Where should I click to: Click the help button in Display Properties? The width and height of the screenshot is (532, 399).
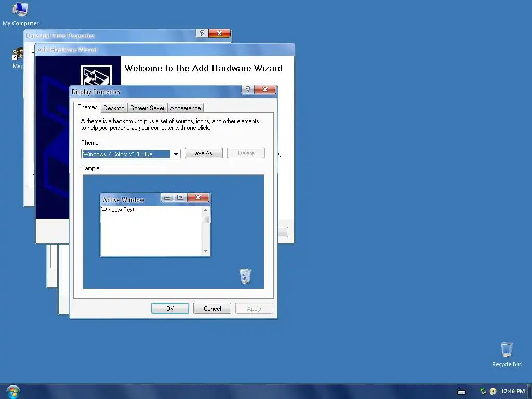248,89
